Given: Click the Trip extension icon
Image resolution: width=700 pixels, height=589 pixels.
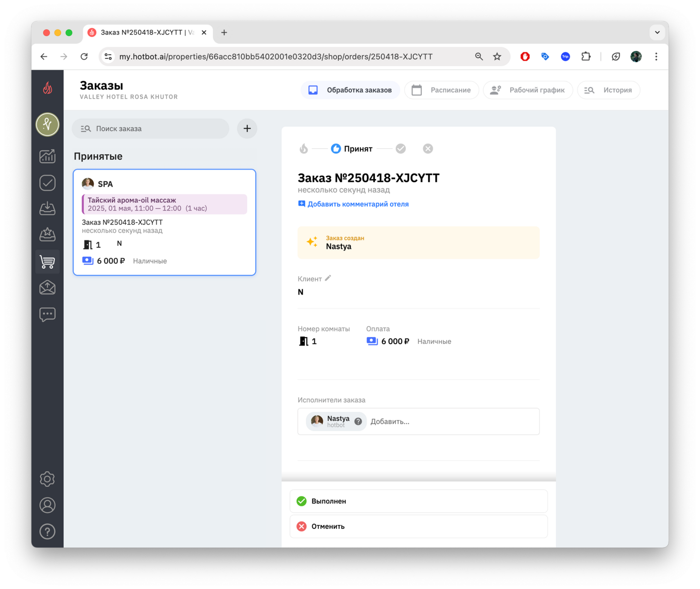Looking at the screenshot, I should pyautogui.click(x=565, y=57).
